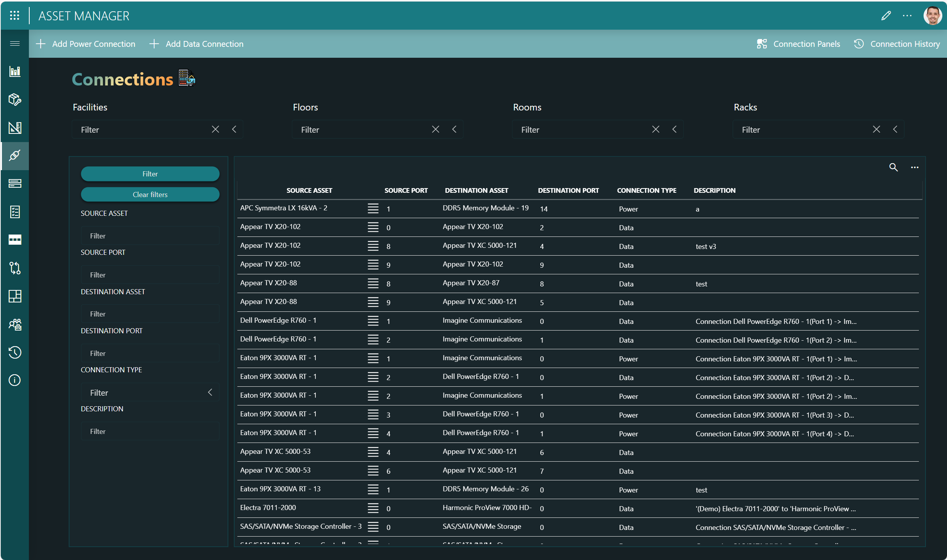Open the Dashboard bar chart view
This screenshot has height=560, width=947.
point(14,71)
